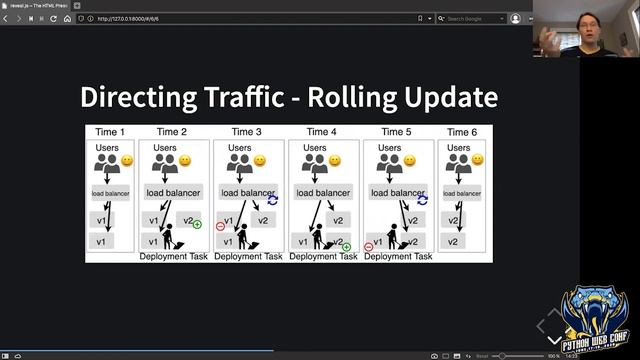Image resolution: width=640 pixels, height=360 pixels.
Task: Click the blue refresh icon in Time 5
Action: tap(422, 200)
